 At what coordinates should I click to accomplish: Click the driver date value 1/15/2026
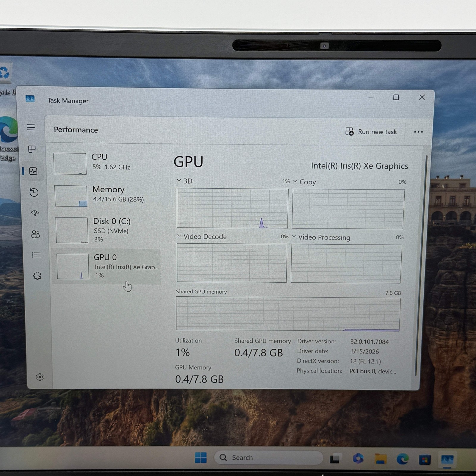click(364, 351)
